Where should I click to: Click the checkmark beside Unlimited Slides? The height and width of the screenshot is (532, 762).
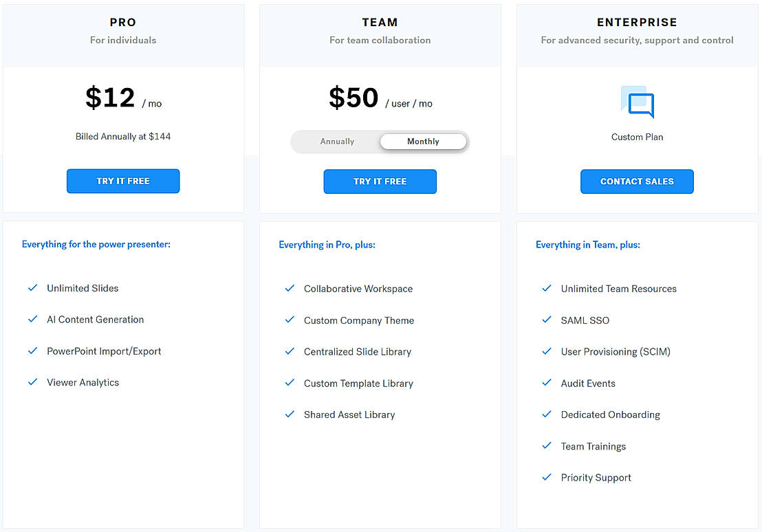(x=32, y=288)
